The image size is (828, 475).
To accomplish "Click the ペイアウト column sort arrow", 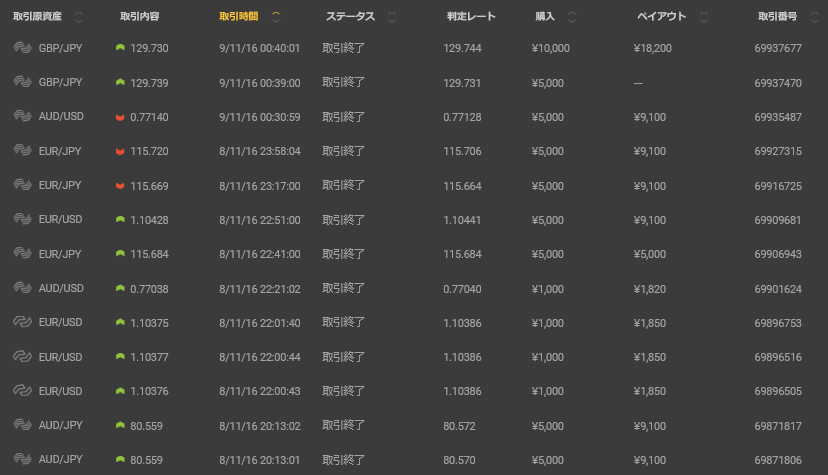I will [x=704, y=17].
